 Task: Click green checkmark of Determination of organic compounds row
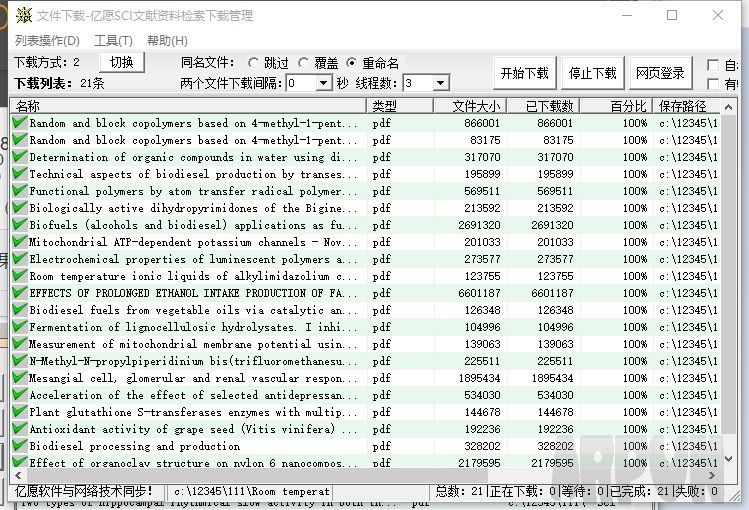[20, 156]
